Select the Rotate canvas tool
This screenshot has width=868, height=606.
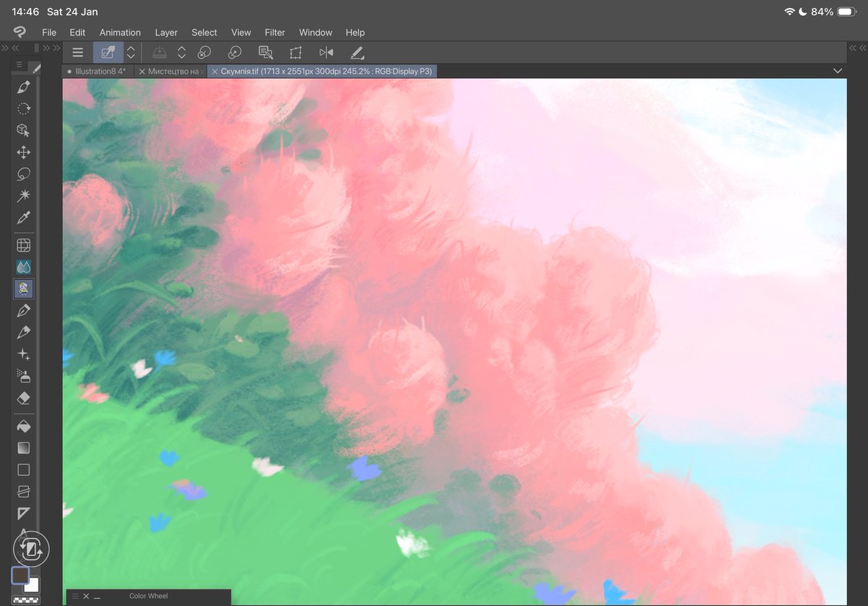click(23, 108)
